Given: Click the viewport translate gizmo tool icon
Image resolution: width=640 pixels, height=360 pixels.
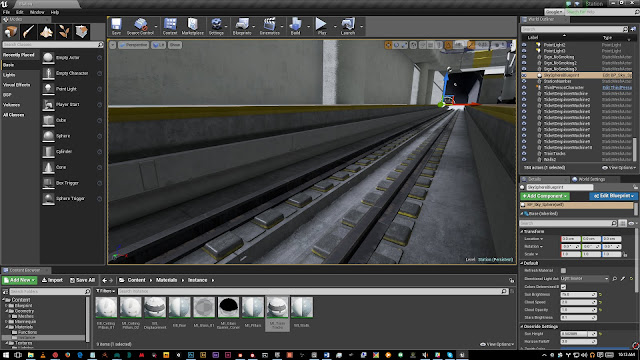Looking at the screenshot, I should (388, 45).
